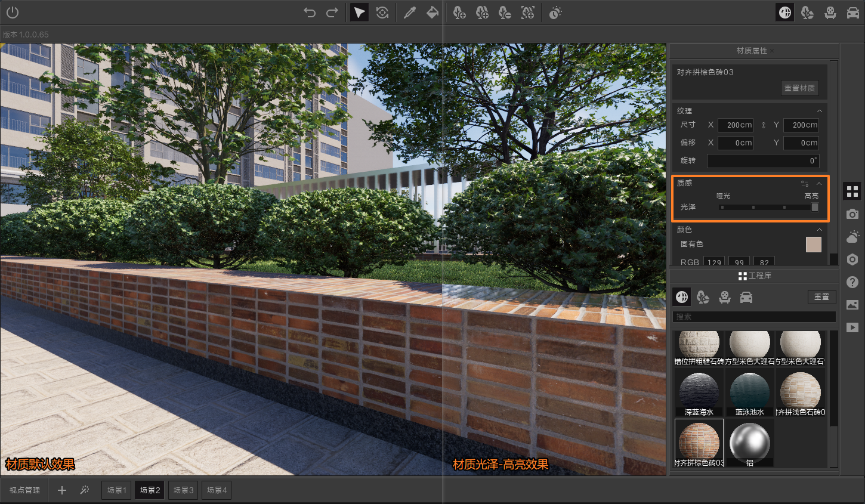The image size is (865, 504).
Task: Switch top bar to furniture library
Action: 830,13
